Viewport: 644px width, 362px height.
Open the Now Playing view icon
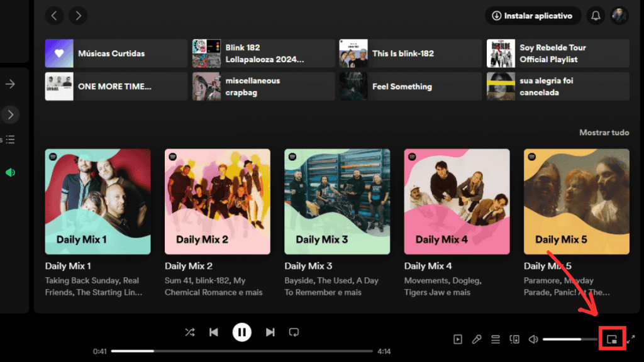(x=458, y=339)
